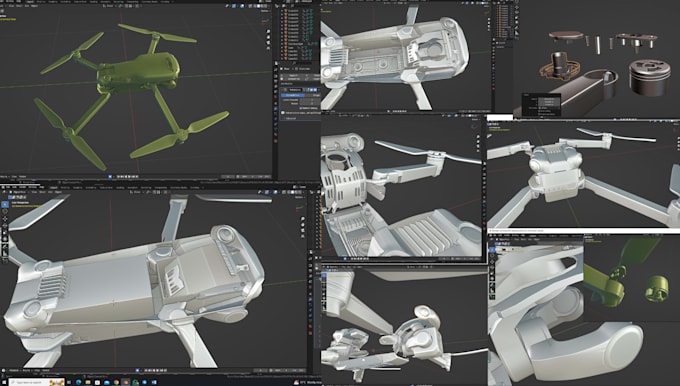The height and width of the screenshot is (386, 680).
Task: Select the Scale tool in lower-left Blender window
Action: point(5,232)
